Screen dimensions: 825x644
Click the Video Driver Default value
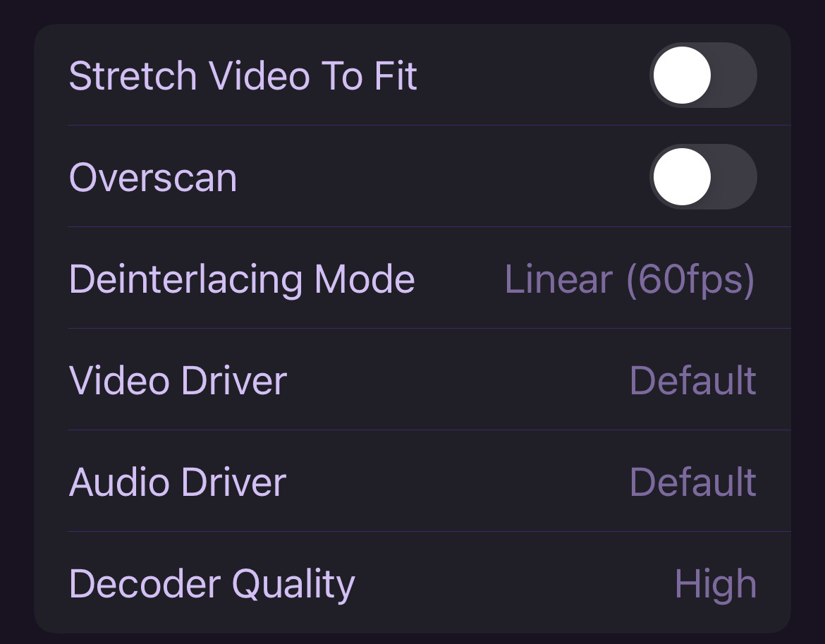click(x=692, y=381)
